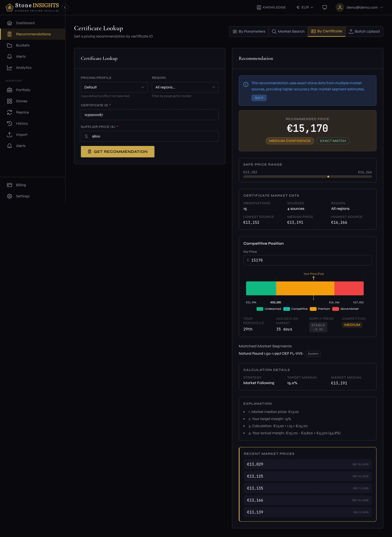This screenshot has height=537, width=392.
Task: Open the Buckets section
Action: pos(23,45)
